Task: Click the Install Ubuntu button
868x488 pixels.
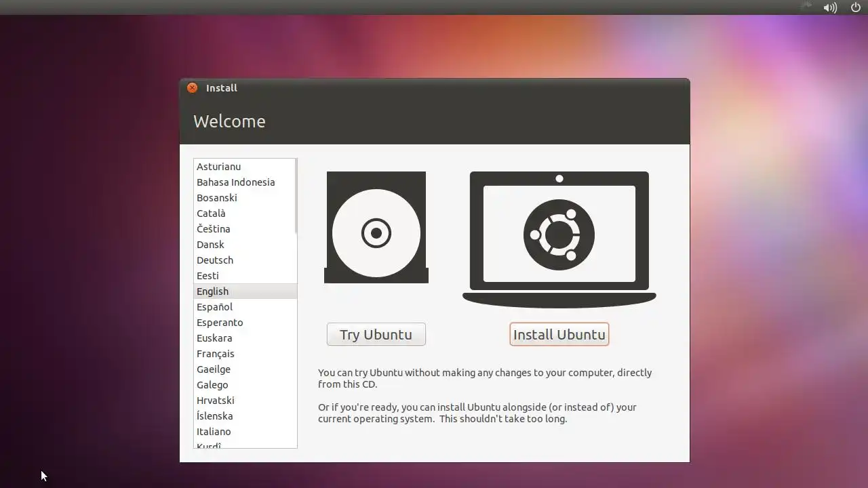Action: coord(559,334)
